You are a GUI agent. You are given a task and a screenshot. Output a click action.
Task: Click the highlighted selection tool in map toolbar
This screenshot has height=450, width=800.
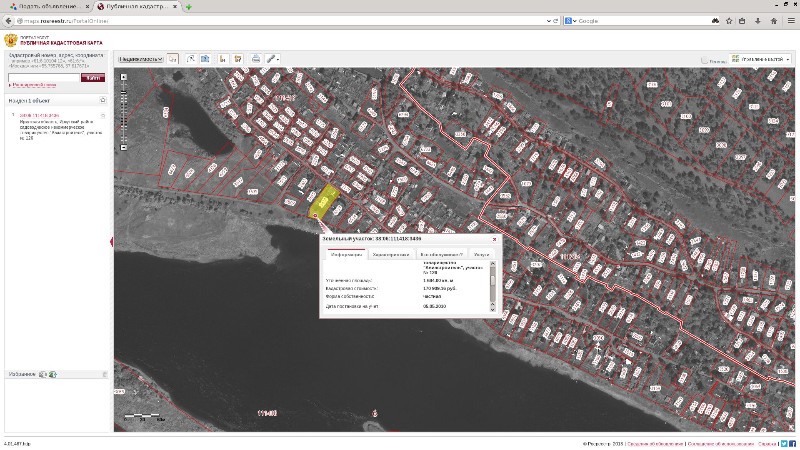coord(173,59)
